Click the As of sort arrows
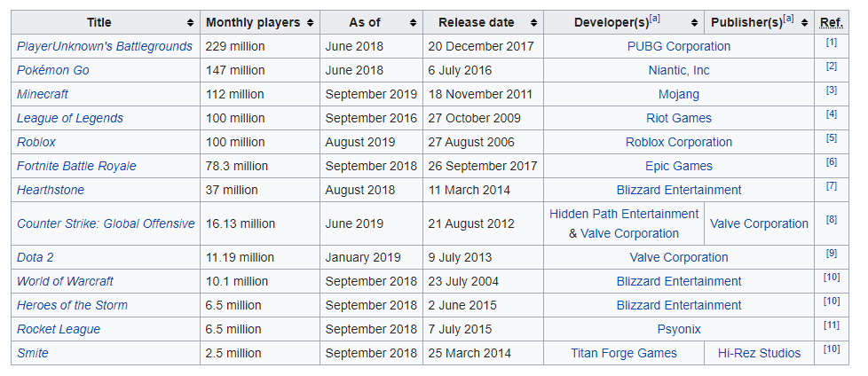 (413, 23)
